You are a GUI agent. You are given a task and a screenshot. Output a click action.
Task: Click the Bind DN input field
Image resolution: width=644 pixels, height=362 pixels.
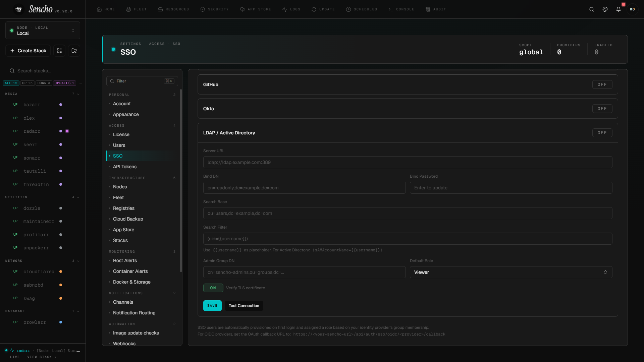coord(304,188)
